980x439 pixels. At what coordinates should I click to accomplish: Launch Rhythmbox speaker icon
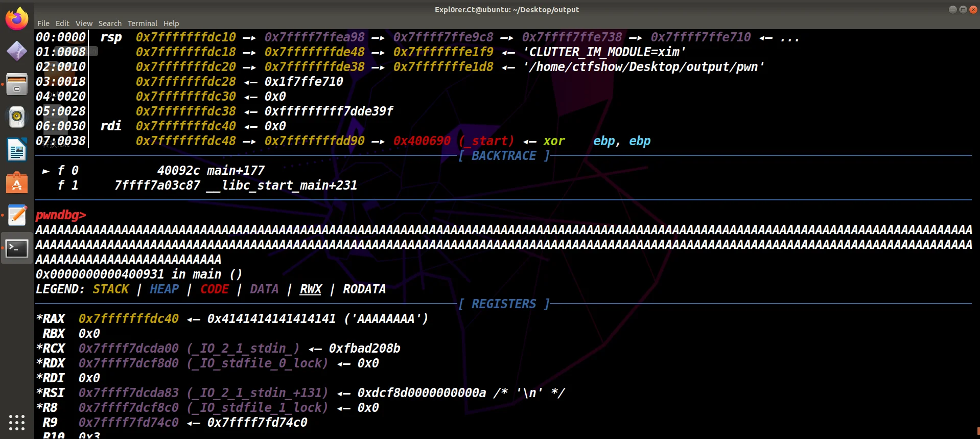point(17,117)
